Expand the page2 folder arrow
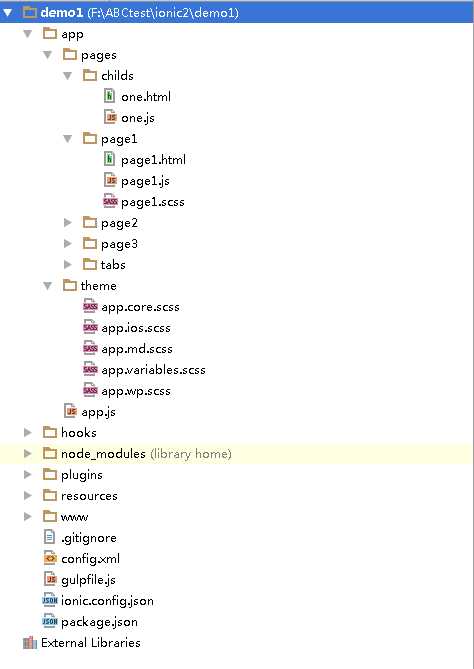The image size is (474, 669). 67,222
